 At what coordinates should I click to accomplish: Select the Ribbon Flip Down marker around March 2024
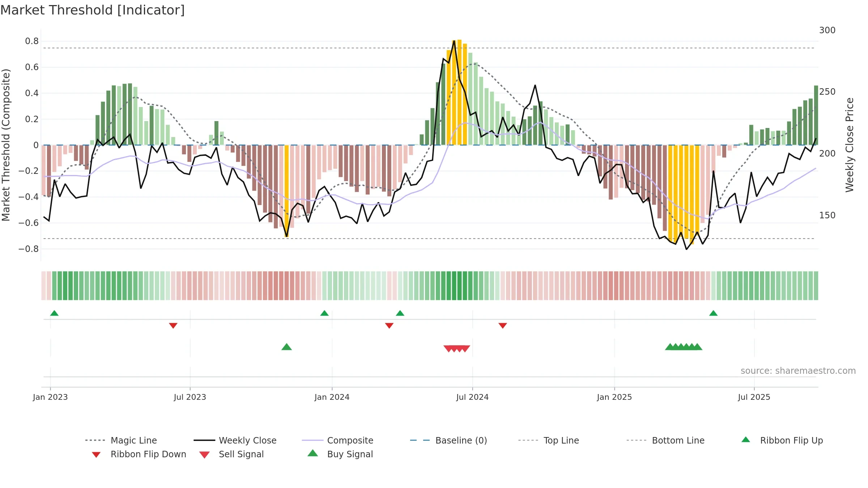pos(389,326)
